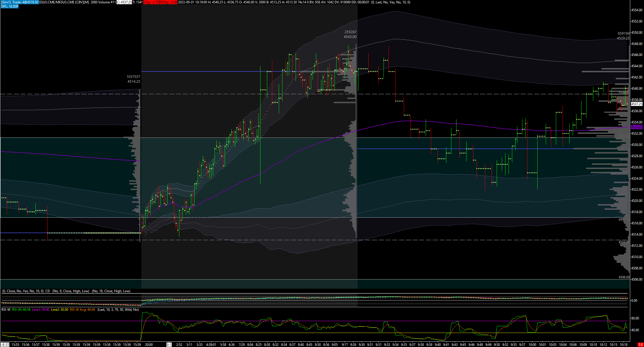Click the red DChg: -2.50 field

(x=168, y=2)
